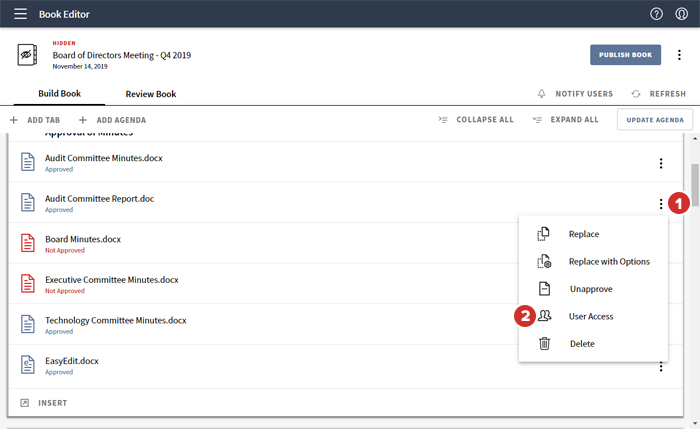Click the help question mark icon
The height and width of the screenshot is (429, 700).
pyautogui.click(x=656, y=14)
